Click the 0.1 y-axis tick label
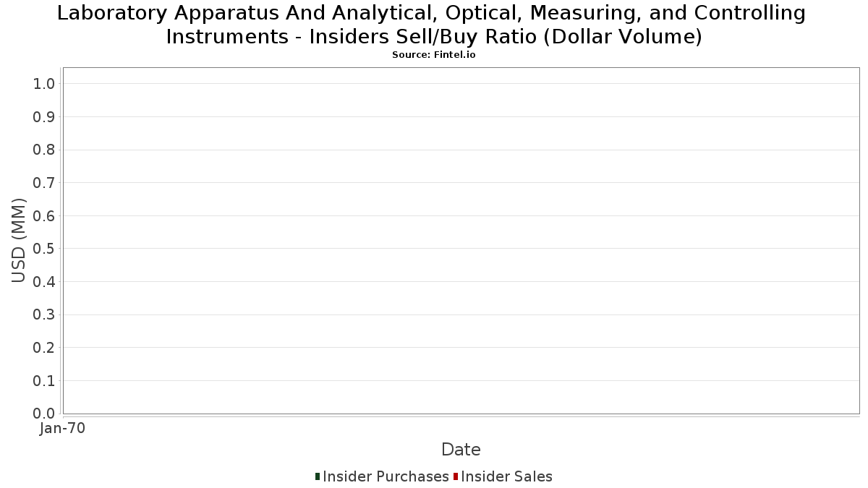This screenshot has height=488, width=868. point(44,380)
